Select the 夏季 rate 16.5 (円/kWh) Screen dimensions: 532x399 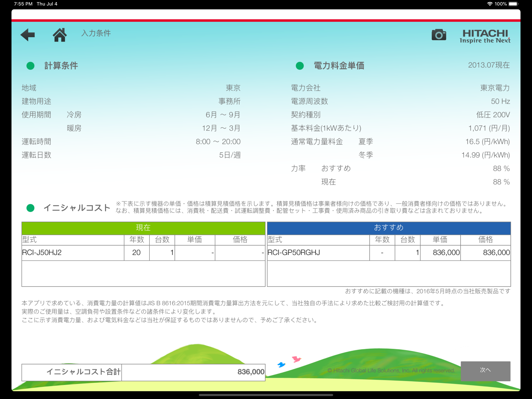point(488,142)
